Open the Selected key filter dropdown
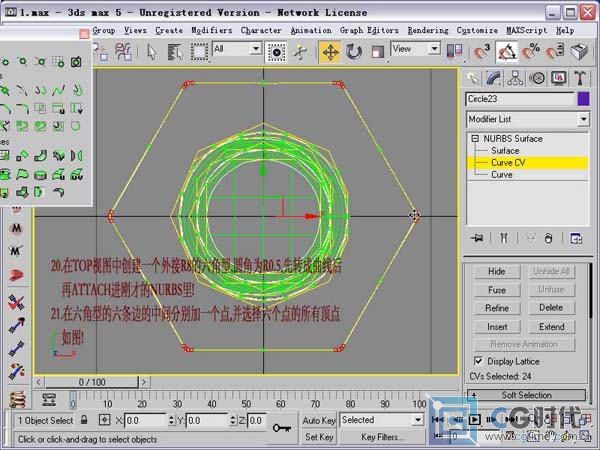The height and width of the screenshot is (450, 600). (418, 420)
